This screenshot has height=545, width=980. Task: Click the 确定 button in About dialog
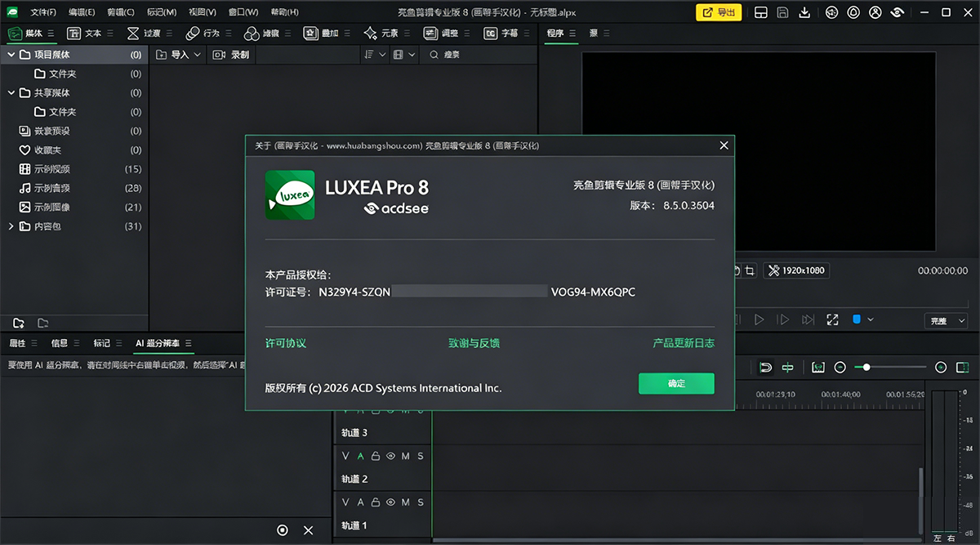pyautogui.click(x=676, y=383)
